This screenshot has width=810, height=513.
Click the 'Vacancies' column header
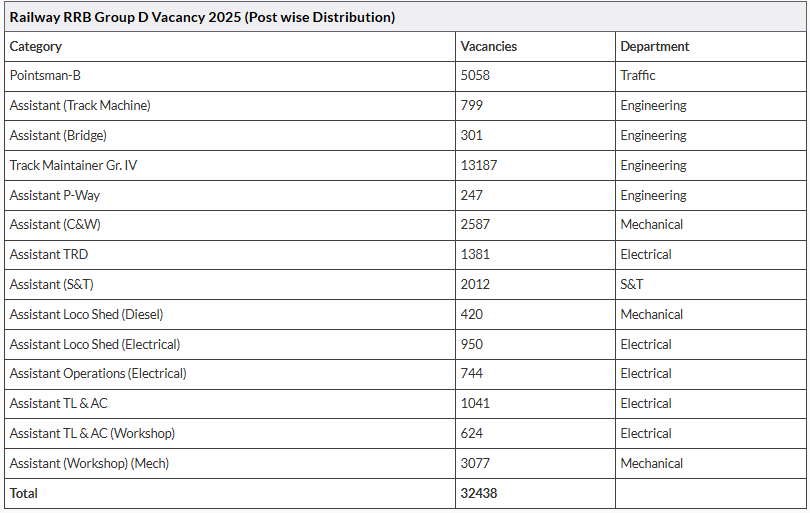[489, 46]
